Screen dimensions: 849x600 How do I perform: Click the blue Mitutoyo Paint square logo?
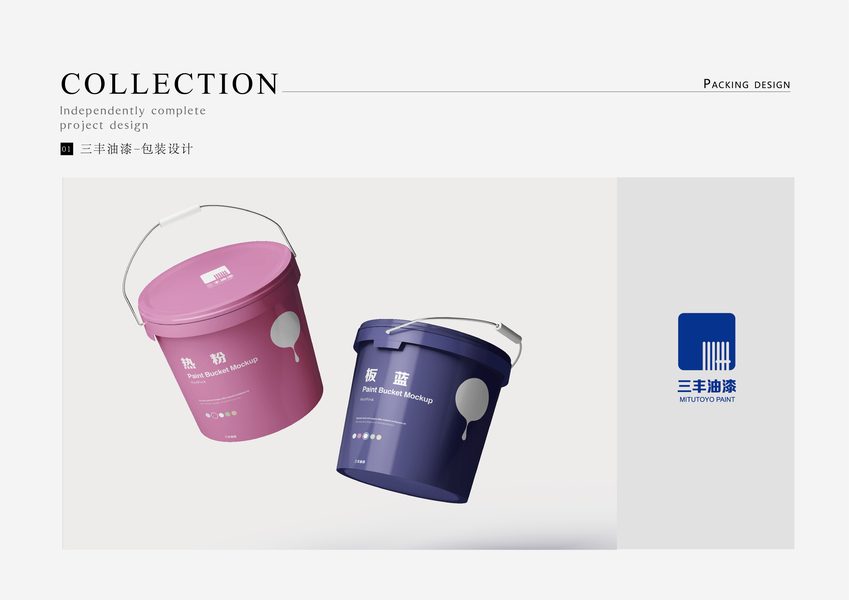[707, 342]
